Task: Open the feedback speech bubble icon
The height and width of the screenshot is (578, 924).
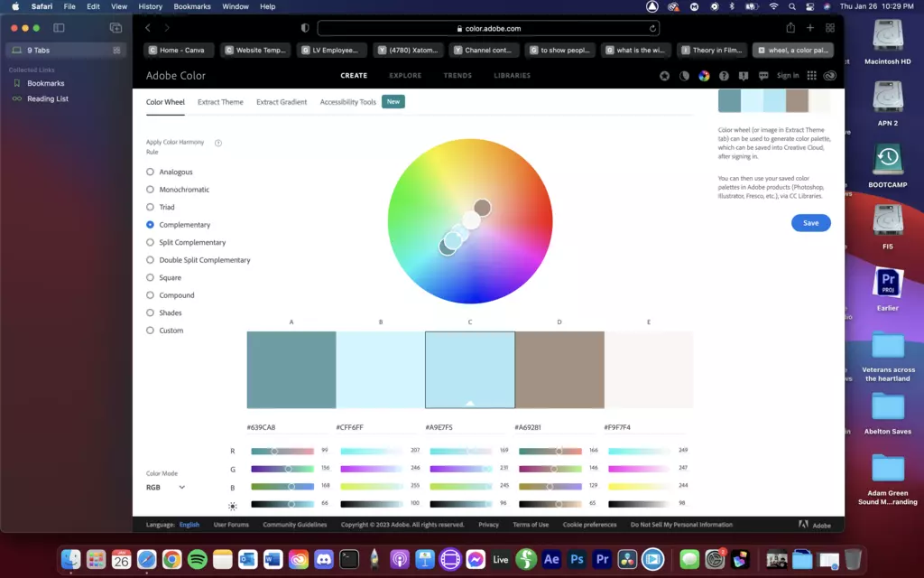Action: [x=763, y=76]
